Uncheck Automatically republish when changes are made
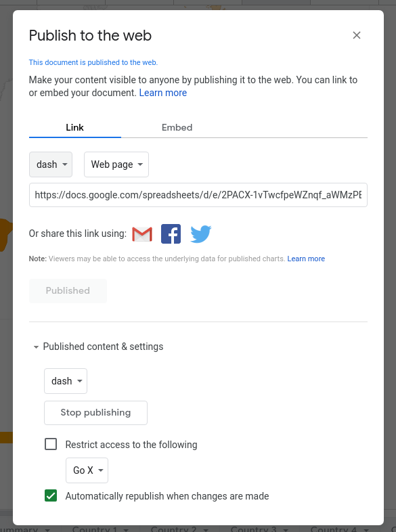396x532 pixels. (51, 495)
